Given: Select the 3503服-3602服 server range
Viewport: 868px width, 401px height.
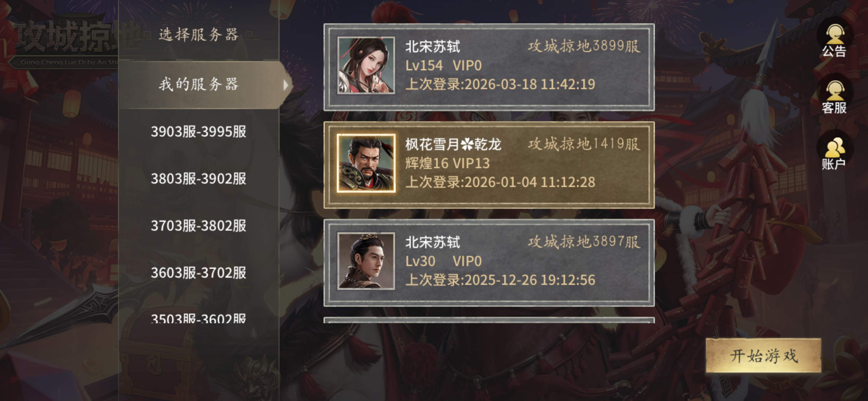Looking at the screenshot, I should point(199,318).
